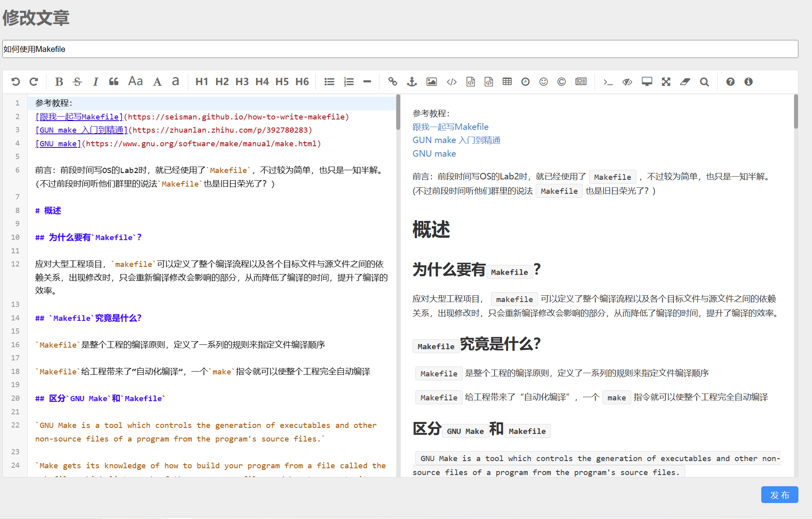
Task: Insert a hyperlink with link icon
Action: [x=393, y=82]
